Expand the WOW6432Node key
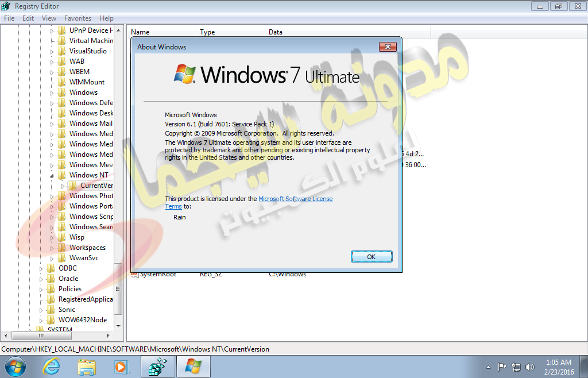The image size is (588, 378). [41, 320]
